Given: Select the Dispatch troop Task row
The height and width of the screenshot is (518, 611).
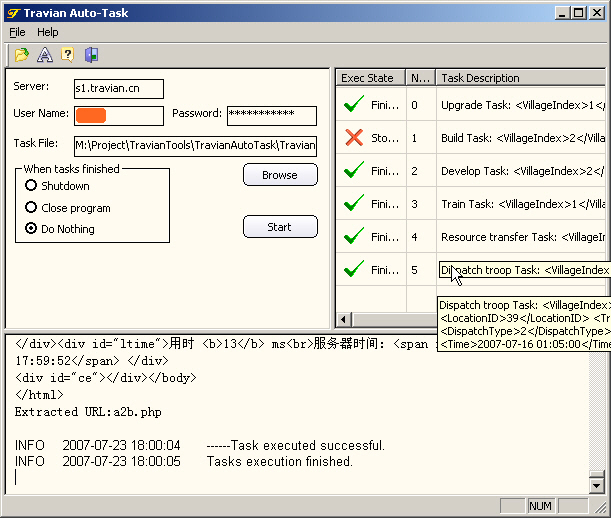Looking at the screenshot, I should point(524,270).
